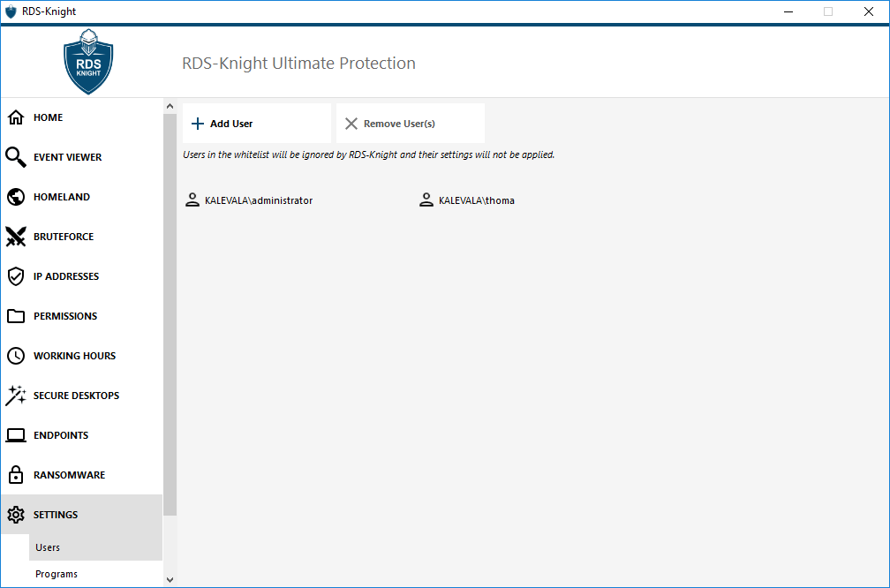Click the sidebar vertical scrollbar thumb
Image resolution: width=890 pixels, height=588 pixels.
(x=170, y=314)
